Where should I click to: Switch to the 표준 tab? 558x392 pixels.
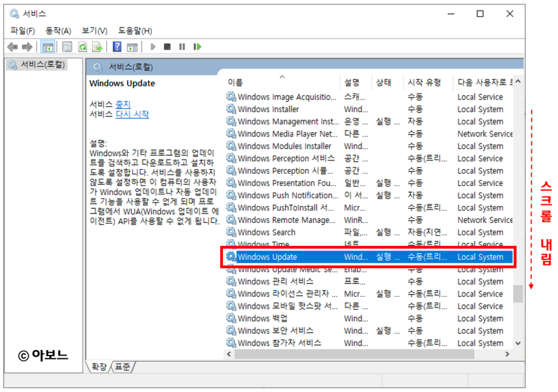tap(123, 367)
